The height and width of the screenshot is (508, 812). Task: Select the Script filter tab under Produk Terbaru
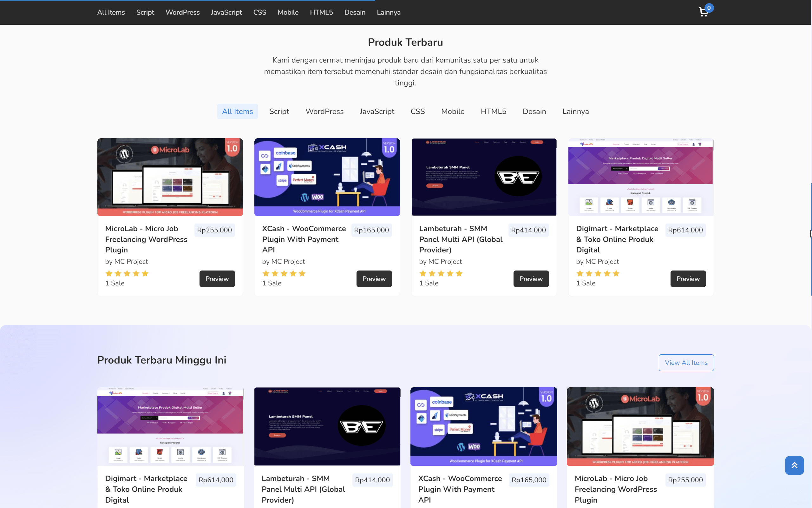pyautogui.click(x=279, y=111)
